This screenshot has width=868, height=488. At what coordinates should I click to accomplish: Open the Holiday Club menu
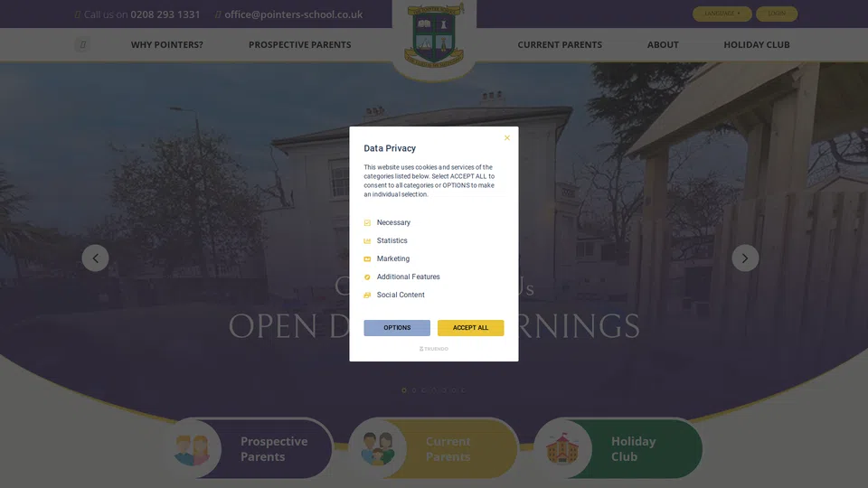[756, 45]
